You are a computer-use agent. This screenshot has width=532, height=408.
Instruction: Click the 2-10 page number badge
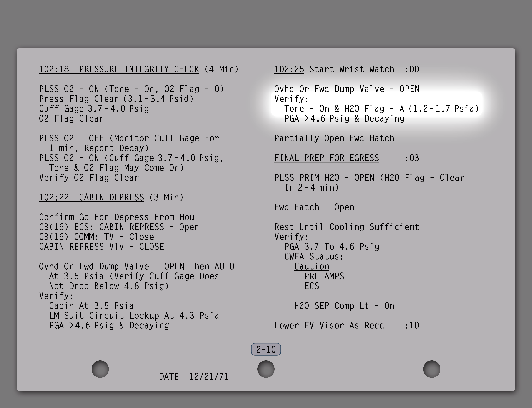(266, 349)
